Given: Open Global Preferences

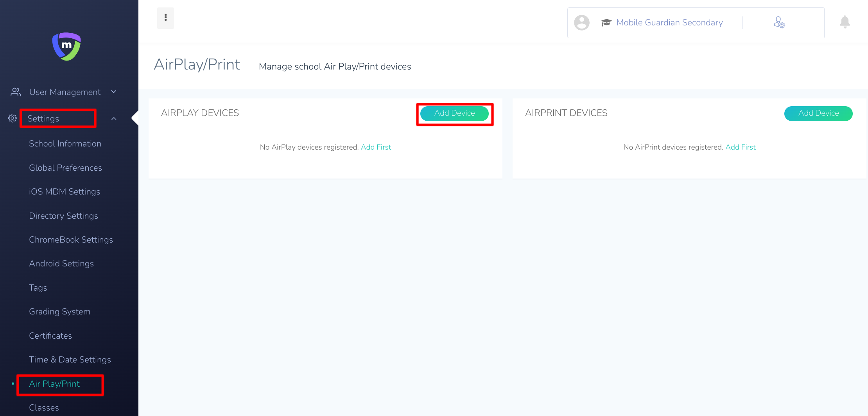Looking at the screenshot, I should [x=65, y=168].
